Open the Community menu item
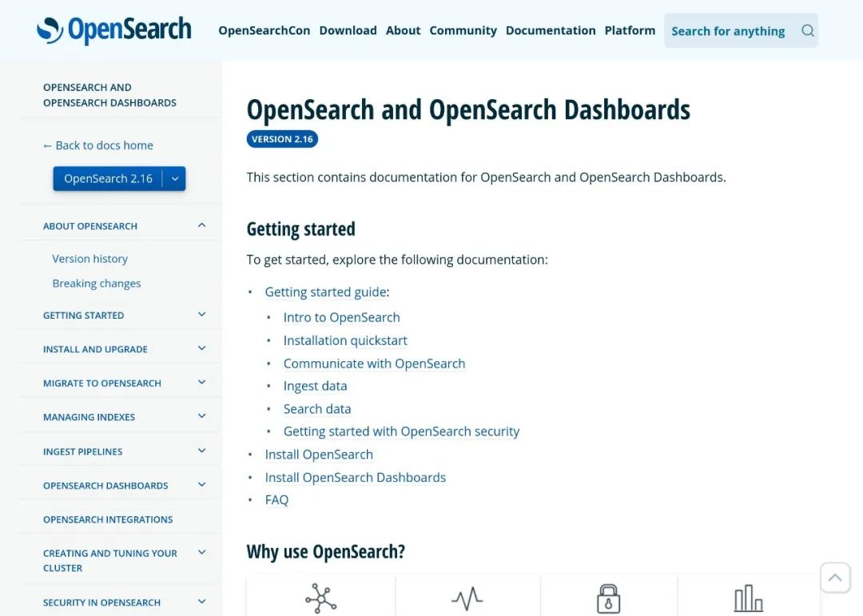The height and width of the screenshot is (616, 863). 463,31
